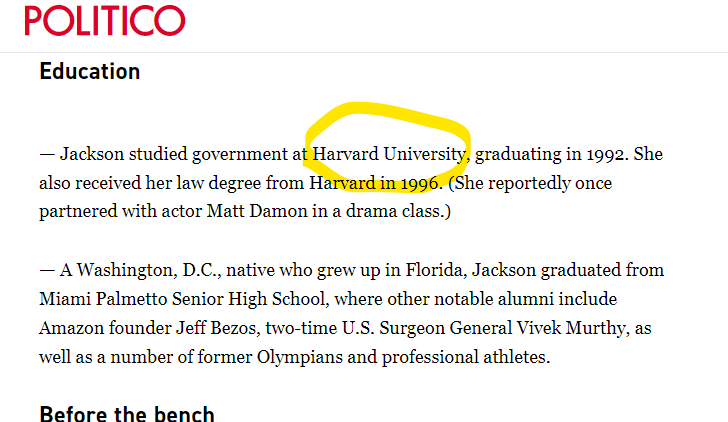Click the circled Harvard University text
728x422 pixels.
tap(389, 154)
